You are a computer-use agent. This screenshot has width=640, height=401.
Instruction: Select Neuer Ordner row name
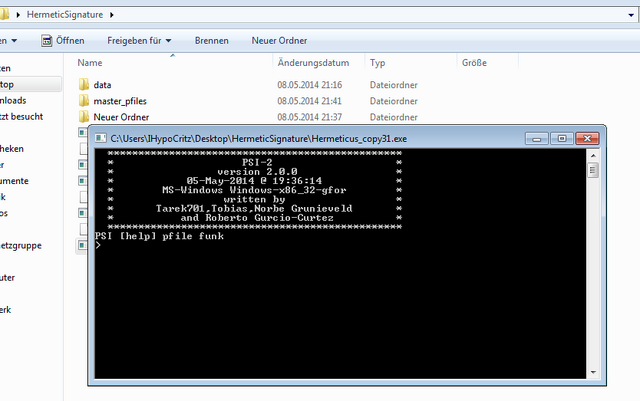tap(121, 117)
